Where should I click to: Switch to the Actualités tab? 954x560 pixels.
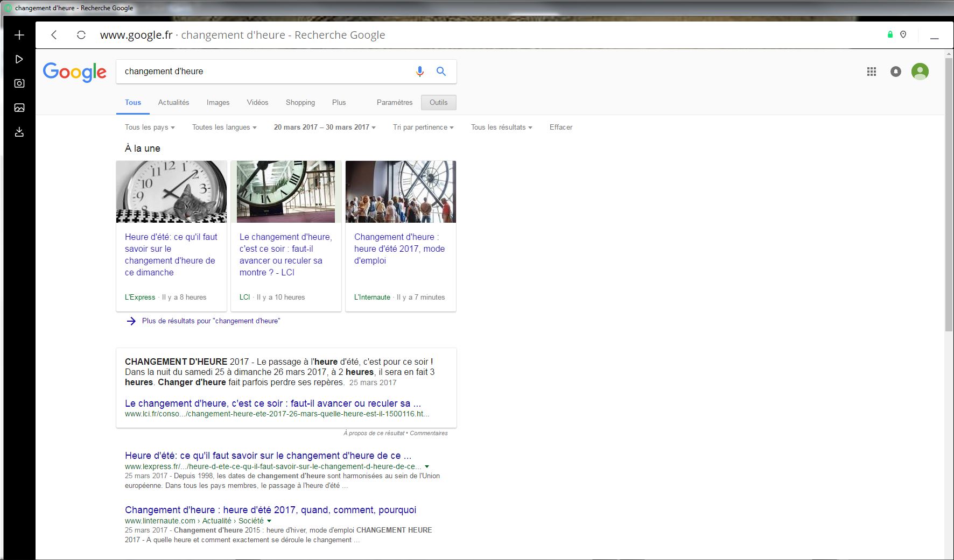click(173, 102)
